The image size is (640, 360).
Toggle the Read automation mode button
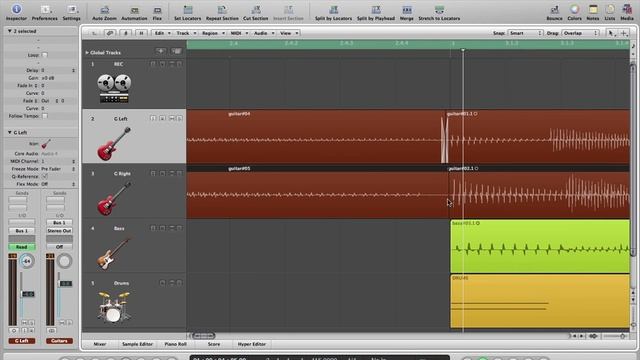(x=22, y=247)
